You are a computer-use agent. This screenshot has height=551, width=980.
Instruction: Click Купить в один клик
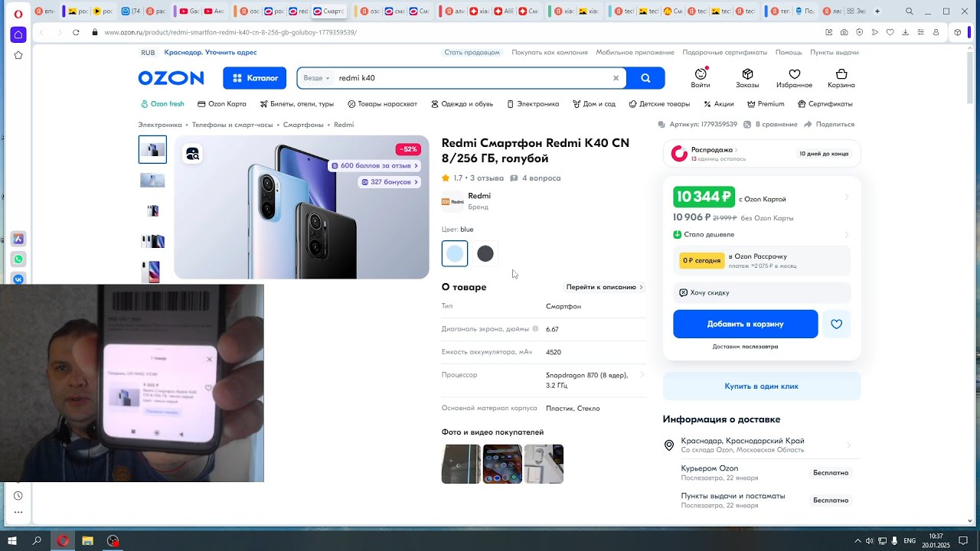(x=762, y=386)
